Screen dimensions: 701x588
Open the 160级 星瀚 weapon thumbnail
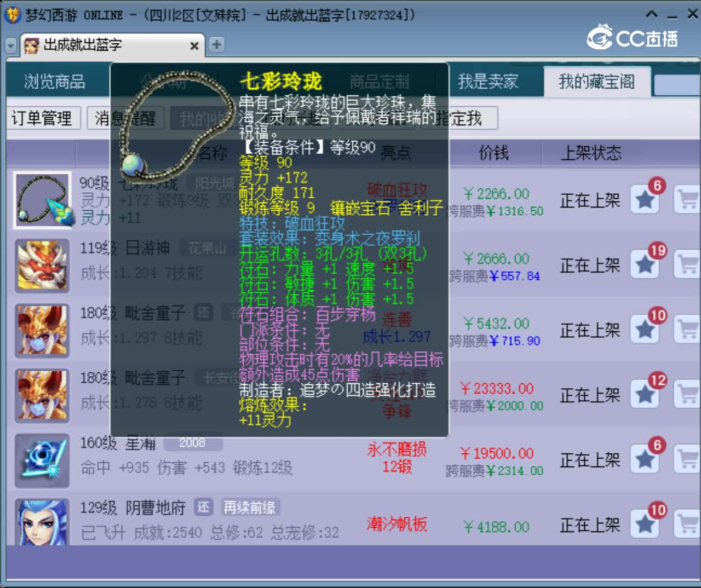pos(43,460)
